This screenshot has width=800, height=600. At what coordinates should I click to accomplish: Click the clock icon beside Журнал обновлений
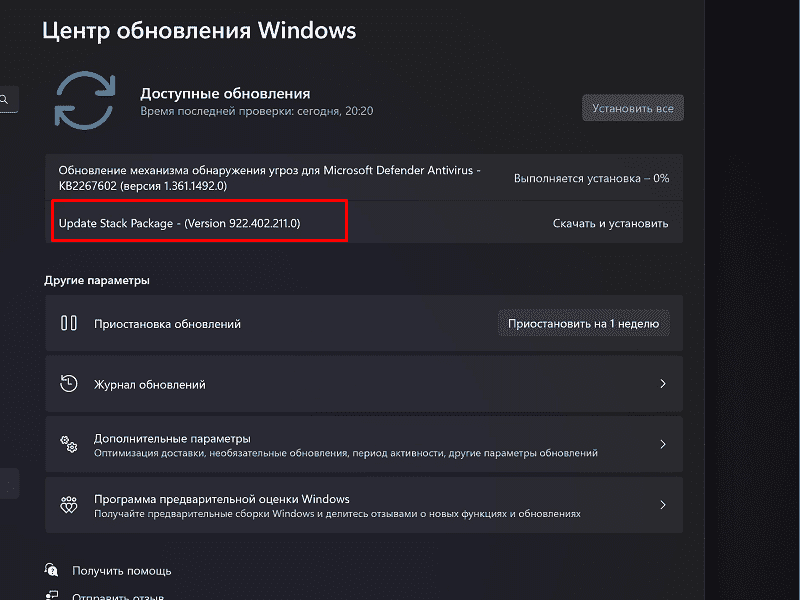click(x=68, y=382)
